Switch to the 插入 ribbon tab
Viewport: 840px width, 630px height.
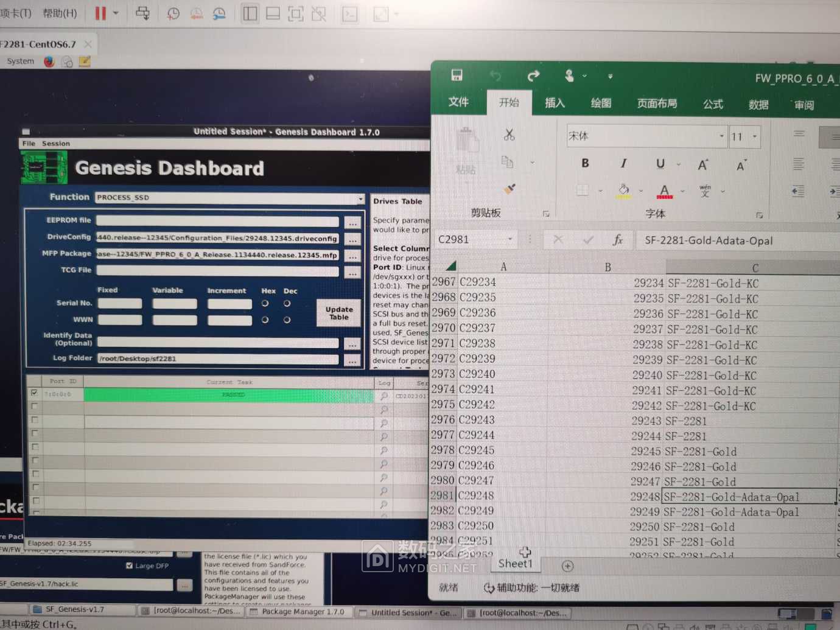click(x=555, y=103)
